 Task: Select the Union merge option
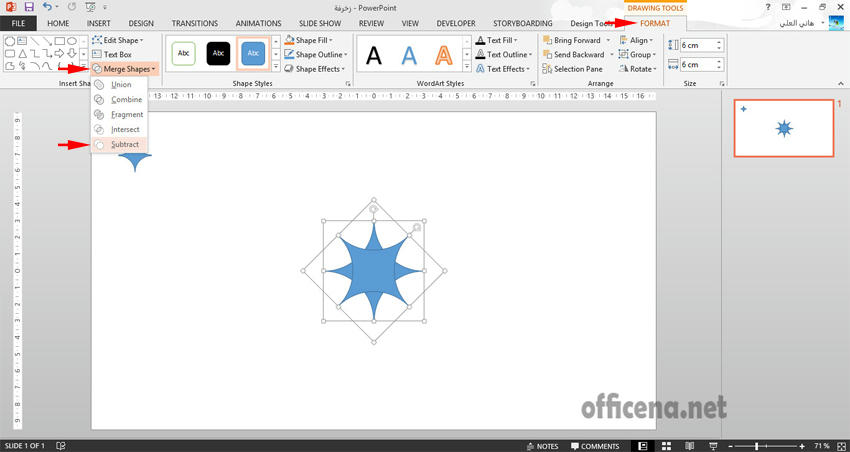[x=120, y=85]
